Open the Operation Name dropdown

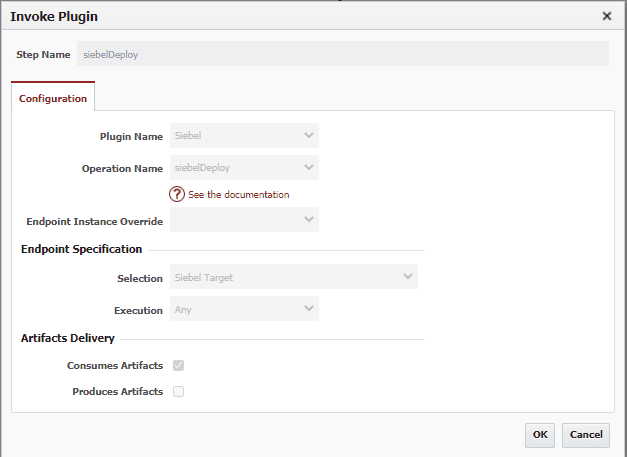pyautogui.click(x=244, y=168)
